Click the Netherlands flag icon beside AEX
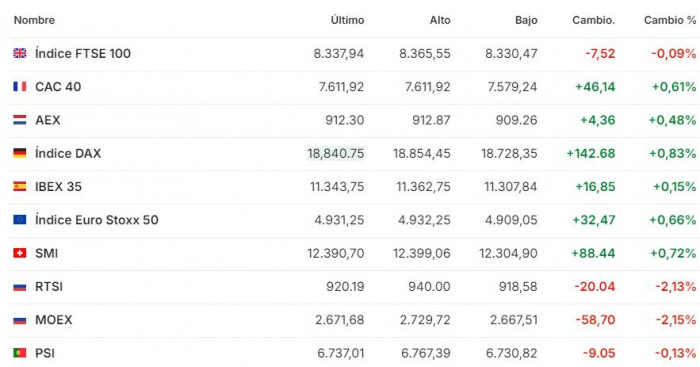 (x=20, y=120)
